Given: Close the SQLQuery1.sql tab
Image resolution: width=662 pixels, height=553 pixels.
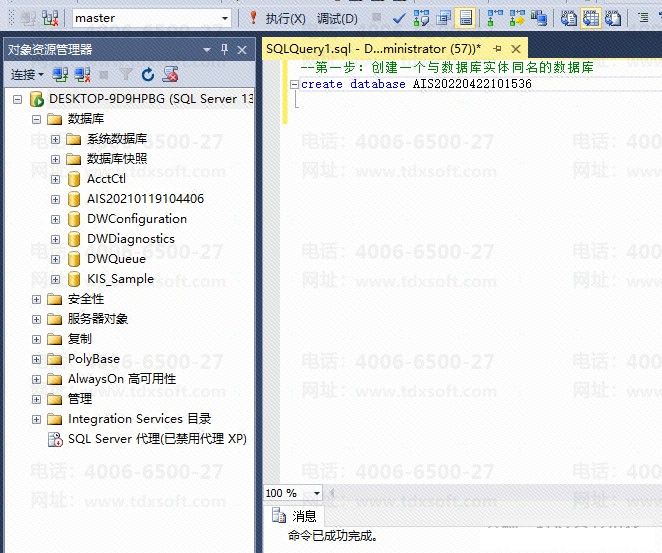Looking at the screenshot, I should pos(515,49).
